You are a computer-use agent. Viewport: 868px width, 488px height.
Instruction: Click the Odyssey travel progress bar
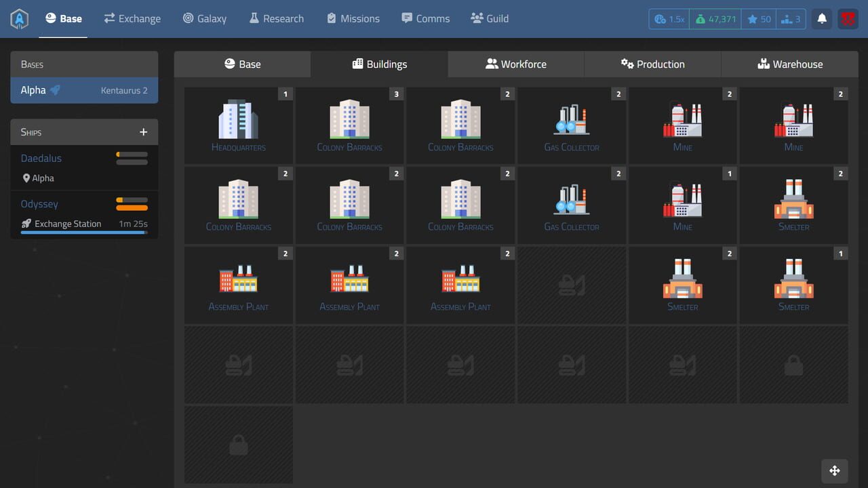[x=84, y=232]
